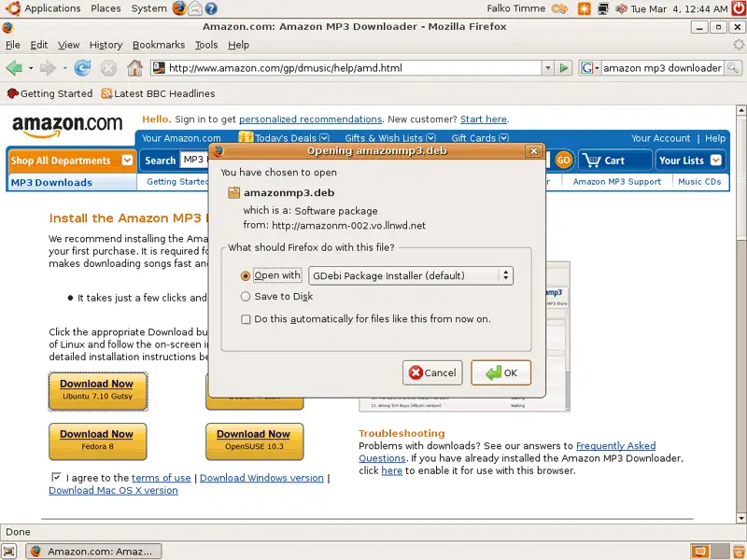The image size is (747, 560).
Task: Open the Download Windows version link
Action: (261, 478)
